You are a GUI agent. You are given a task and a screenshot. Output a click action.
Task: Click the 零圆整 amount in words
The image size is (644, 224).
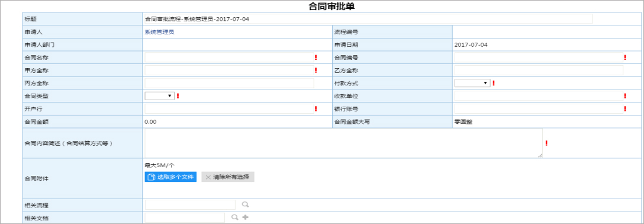(x=463, y=121)
